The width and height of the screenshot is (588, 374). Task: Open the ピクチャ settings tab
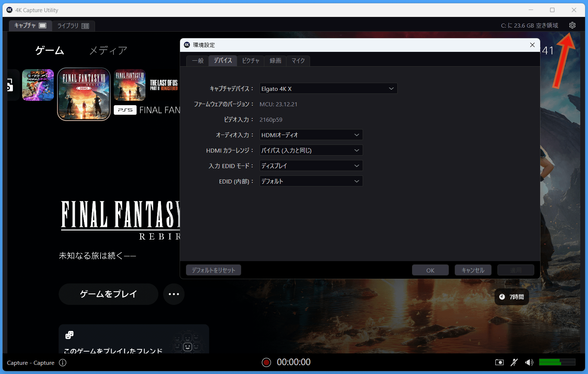251,61
